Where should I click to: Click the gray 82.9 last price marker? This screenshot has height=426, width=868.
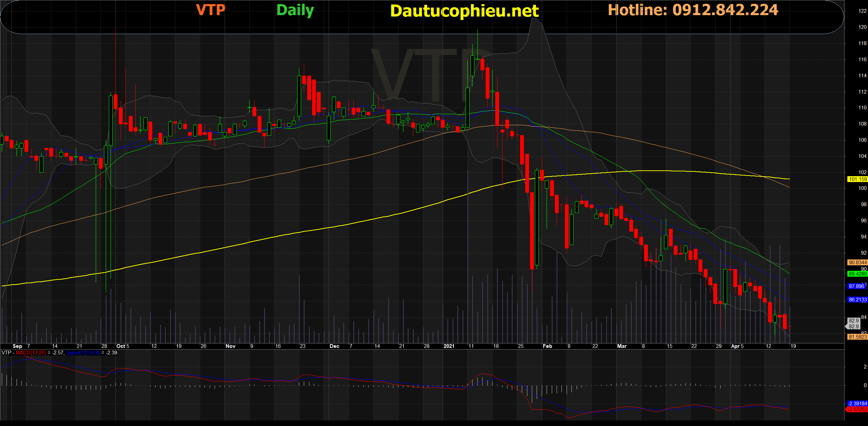(x=854, y=323)
